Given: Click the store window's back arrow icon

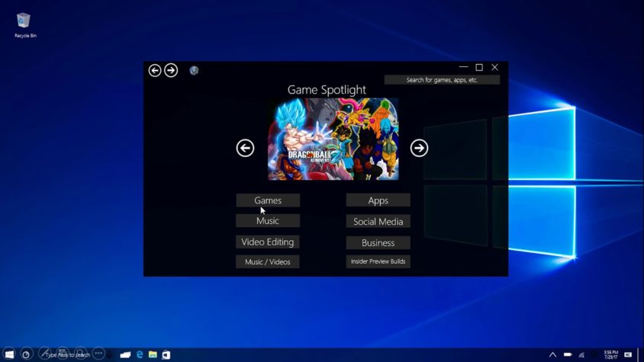Looking at the screenshot, I should [x=154, y=71].
